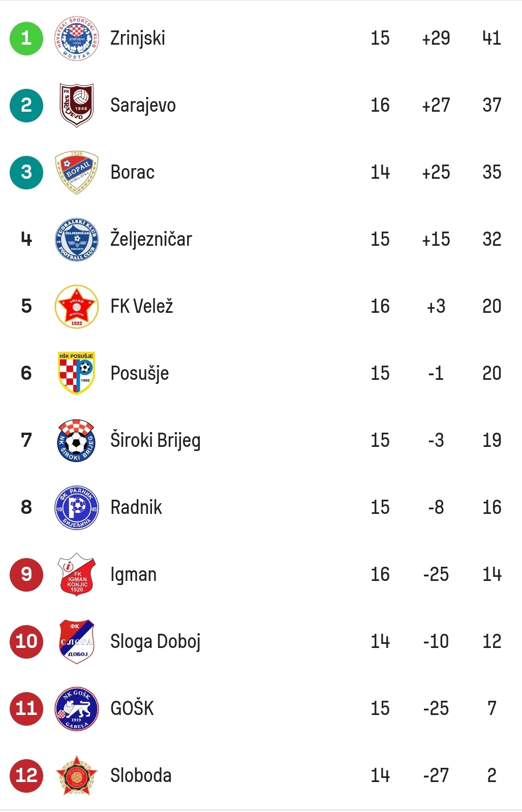The width and height of the screenshot is (522, 812).
Task: Click green rank 1 position badge
Action: point(26,38)
